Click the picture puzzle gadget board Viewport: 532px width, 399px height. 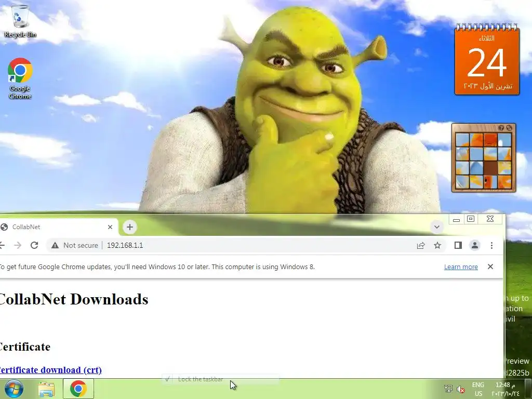[x=484, y=161]
